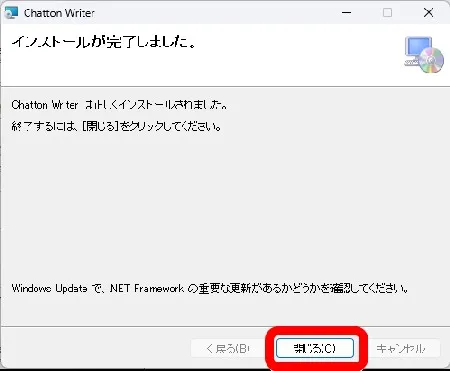Close the installer with the X button
This screenshot has height=371, width=450.
pyautogui.click(x=428, y=13)
